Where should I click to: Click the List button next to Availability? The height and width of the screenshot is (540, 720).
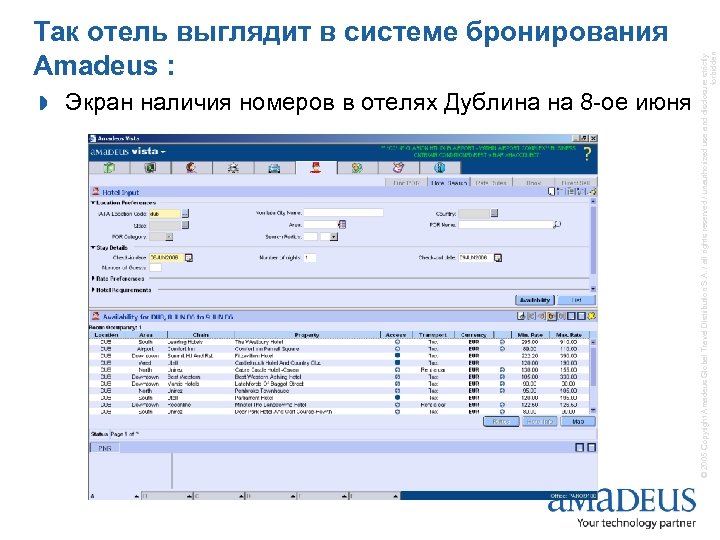(576, 300)
